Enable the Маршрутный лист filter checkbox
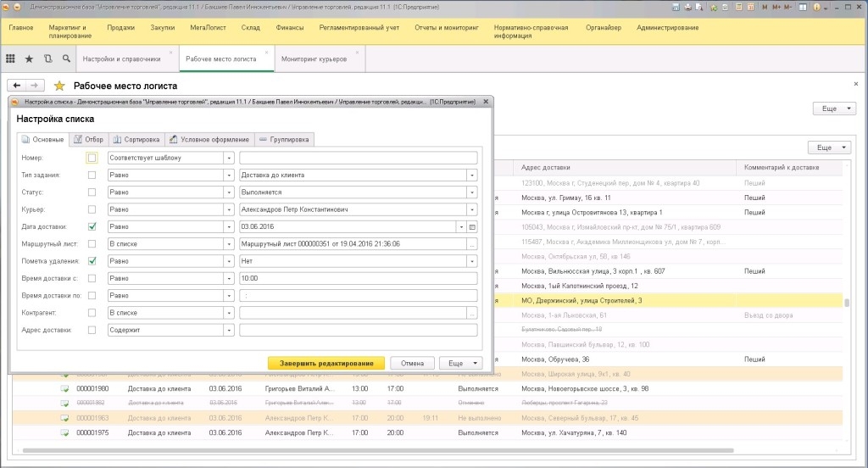This screenshot has height=468, width=868. (x=92, y=243)
